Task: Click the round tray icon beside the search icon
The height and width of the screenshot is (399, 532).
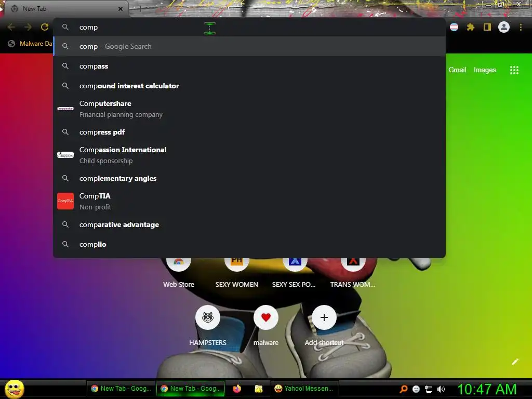Action: click(x=416, y=389)
